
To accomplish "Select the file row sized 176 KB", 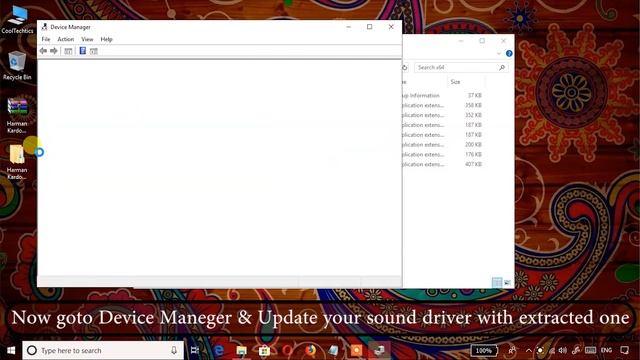I will pyautogui.click(x=443, y=154).
